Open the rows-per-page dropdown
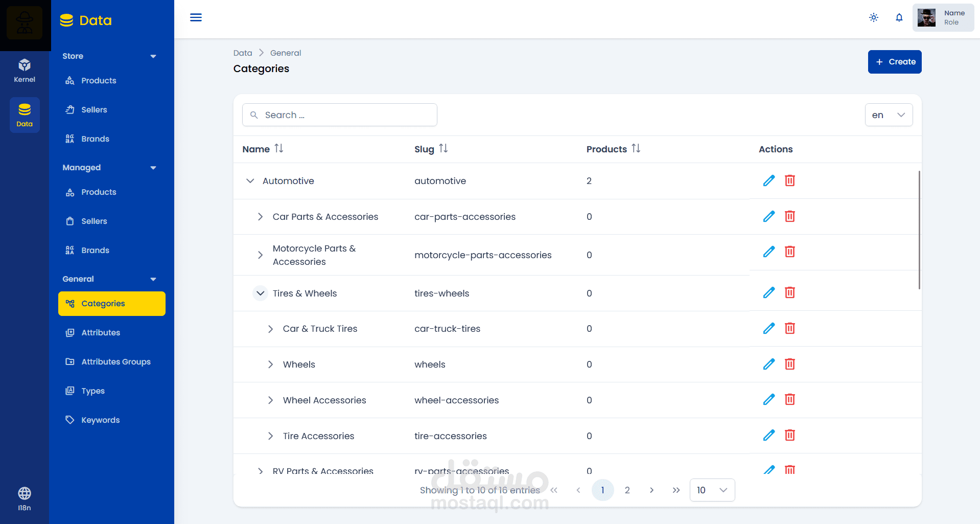 click(x=712, y=490)
